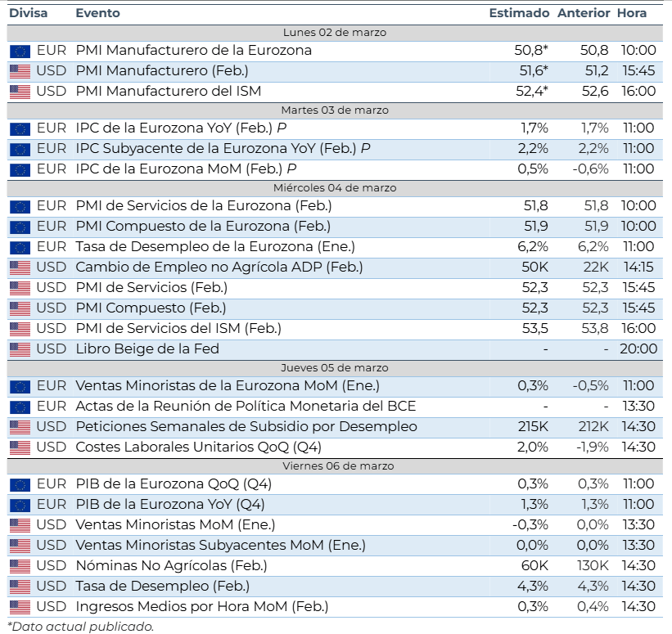
Task: Click the Dato actual publicado footnote
Action: 80,627
